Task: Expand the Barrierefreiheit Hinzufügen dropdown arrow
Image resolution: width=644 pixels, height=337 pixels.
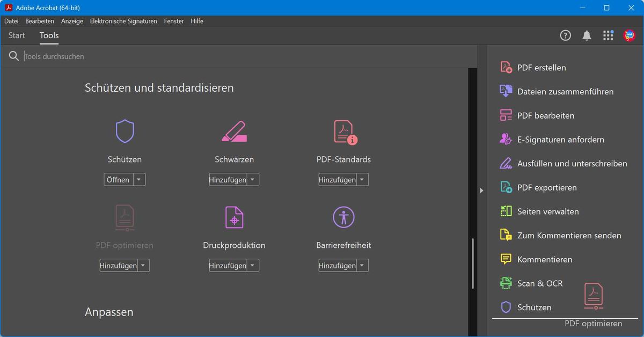Action: (x=362, y=266)
